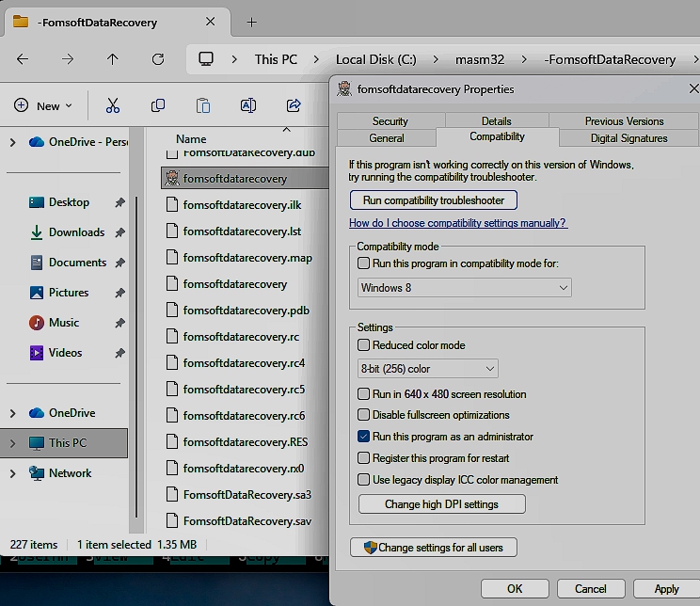Check Disable fullscreen optimizations
Image resolution: width=700 pixels, height=606 pixels.
[x=363, y=415]
